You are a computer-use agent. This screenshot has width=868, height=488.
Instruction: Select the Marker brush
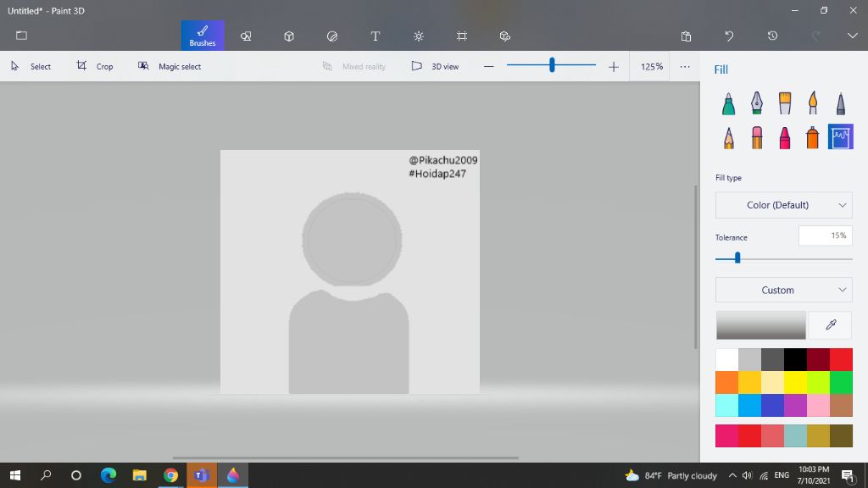click(728, 102)
